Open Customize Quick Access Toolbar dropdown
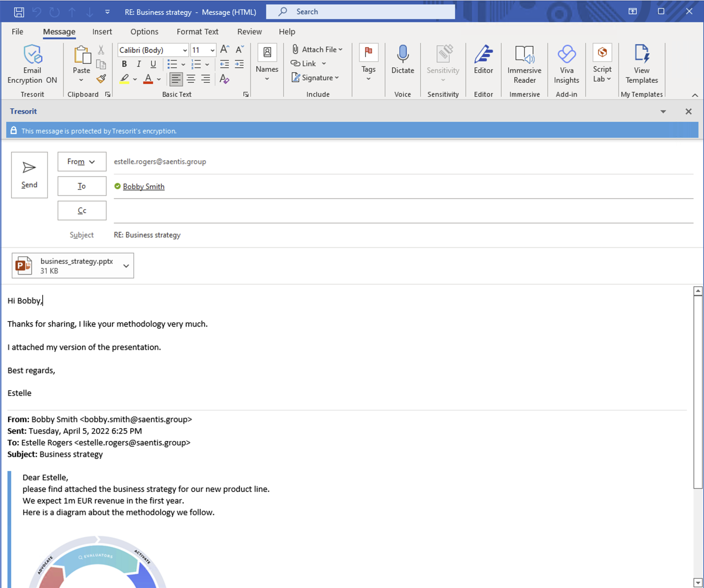The height and width of the screenshot is (588, 704). 107,12
